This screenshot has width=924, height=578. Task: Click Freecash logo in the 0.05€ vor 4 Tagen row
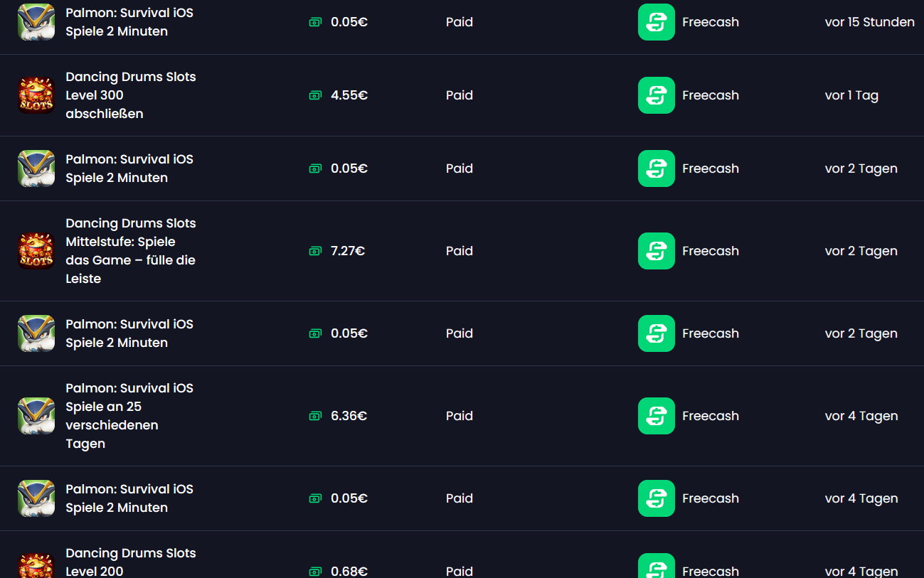(657, 498)
